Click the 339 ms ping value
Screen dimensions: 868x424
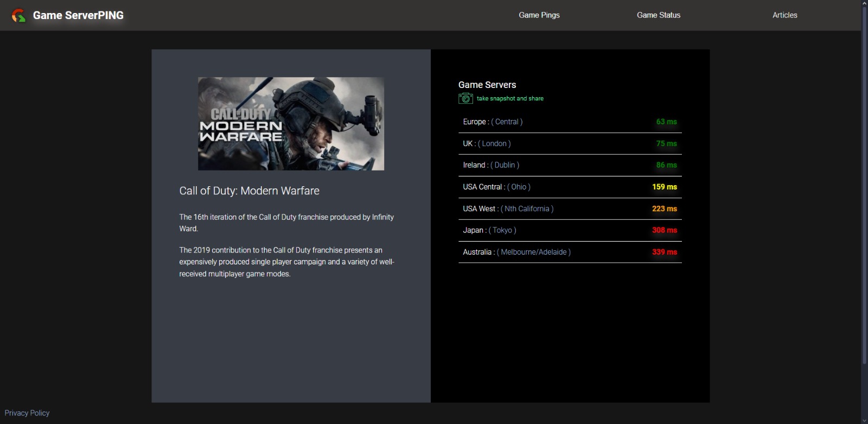point(665,252)
